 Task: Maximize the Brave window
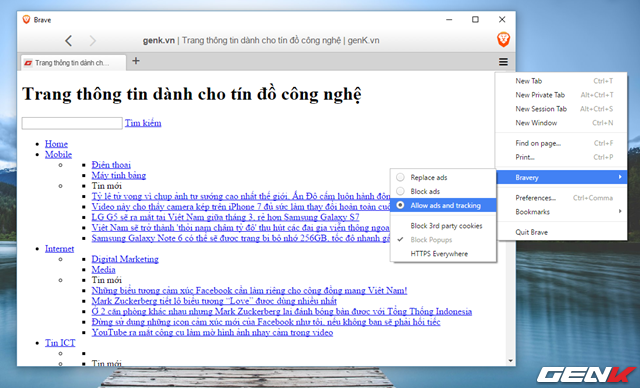click(x=475, y=20)
